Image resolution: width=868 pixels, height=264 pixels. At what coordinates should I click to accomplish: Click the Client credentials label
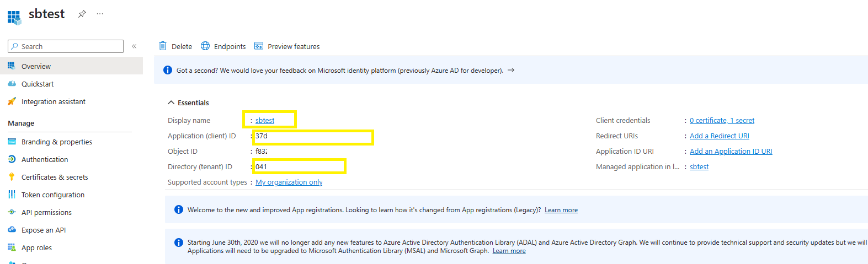623,120
